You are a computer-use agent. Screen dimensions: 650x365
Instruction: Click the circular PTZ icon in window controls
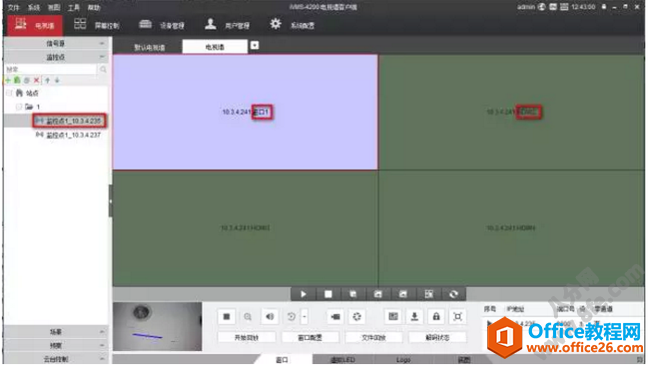(357, 317)
